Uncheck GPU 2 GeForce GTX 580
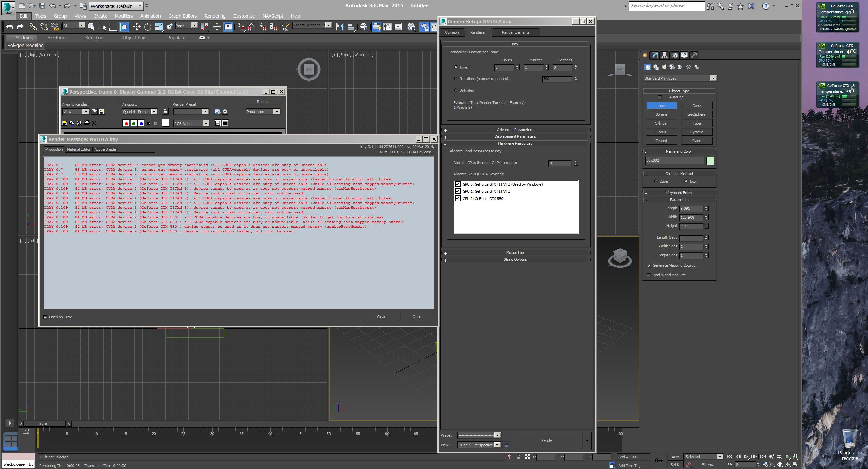 coord(458,199)
